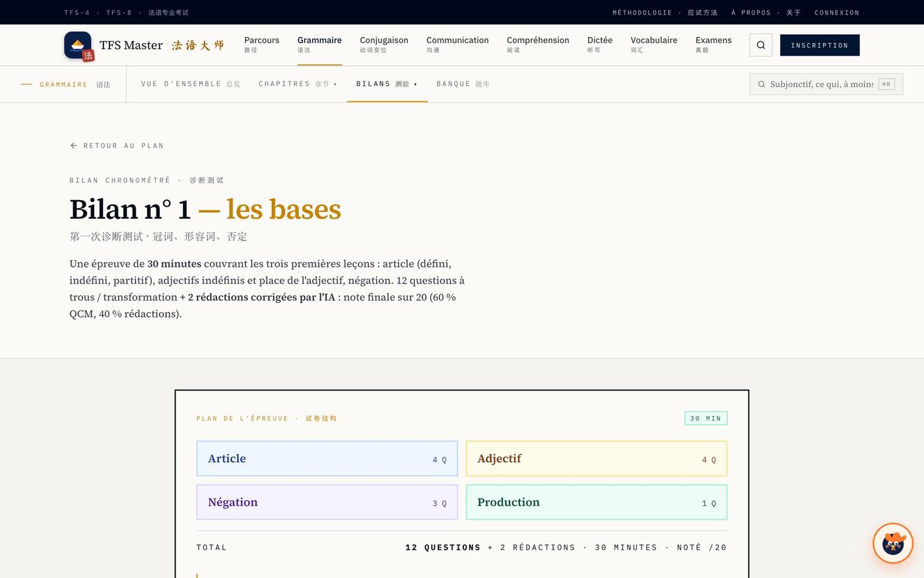Follow the Retour au plan link
This screenshot has width=924, height=578.
point(117,145)
